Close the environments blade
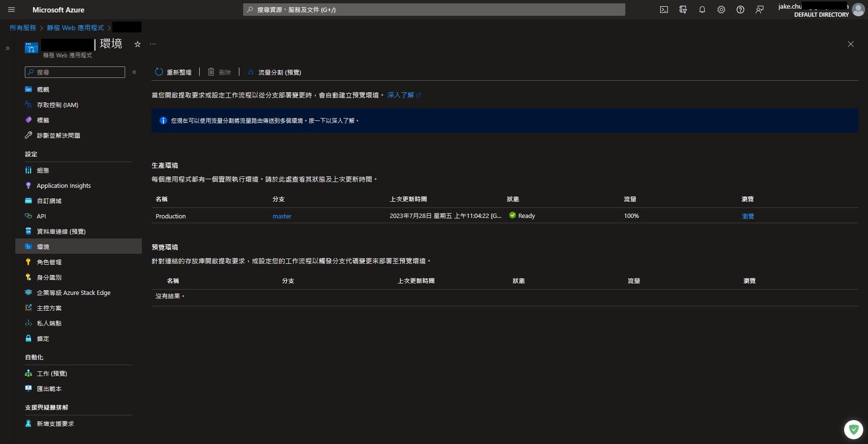Viewport: 868px width, 444px height. pyautogui.click(x=850, y=44)
